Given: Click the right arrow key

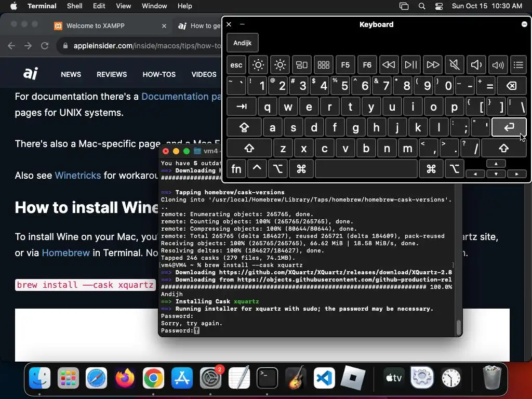Looking at the screenshot, I should 517,174.
